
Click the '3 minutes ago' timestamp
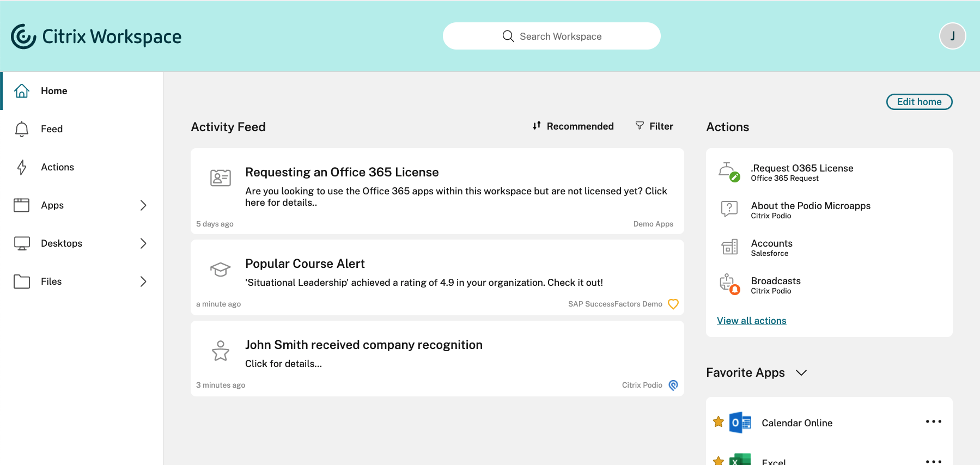click(221, 385)
